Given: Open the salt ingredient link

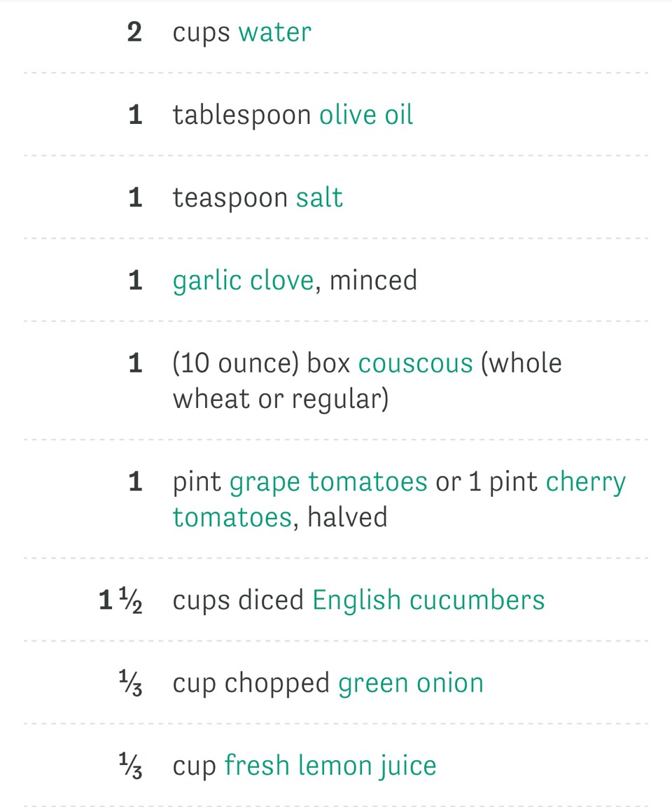Looking at the screenshot, I should 319,198.
